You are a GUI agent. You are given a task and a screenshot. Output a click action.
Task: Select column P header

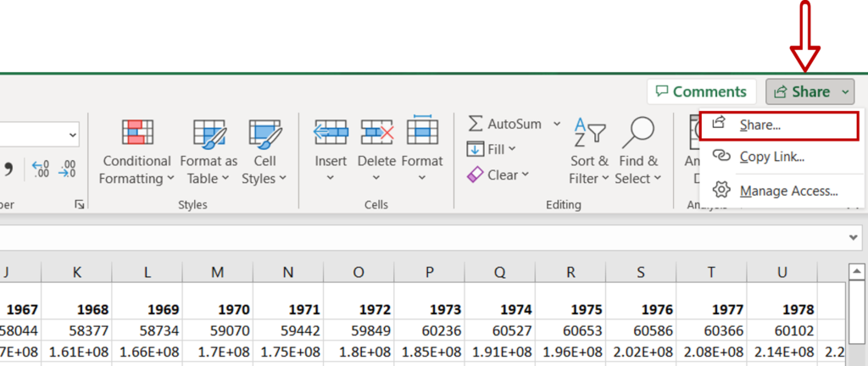[x=430, y=271]
